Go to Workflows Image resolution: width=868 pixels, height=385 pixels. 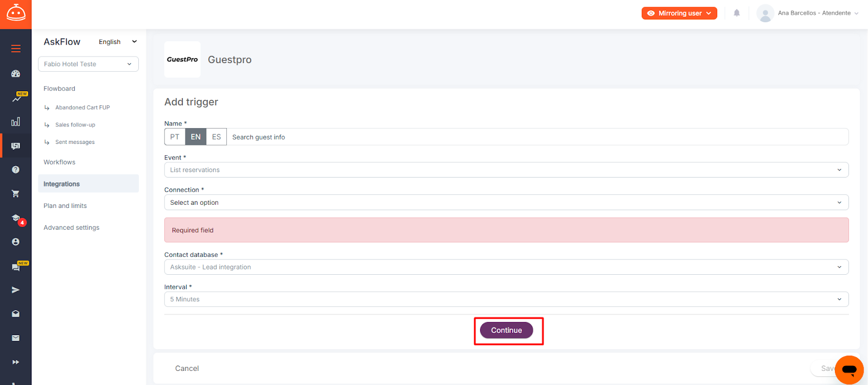pos(60,162)
